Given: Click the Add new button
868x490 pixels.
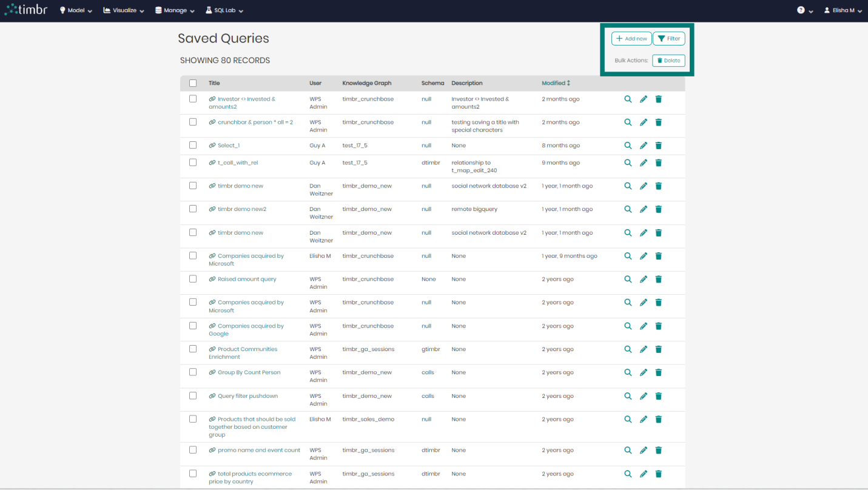Looking at the screenshot, I should [631, 39].
